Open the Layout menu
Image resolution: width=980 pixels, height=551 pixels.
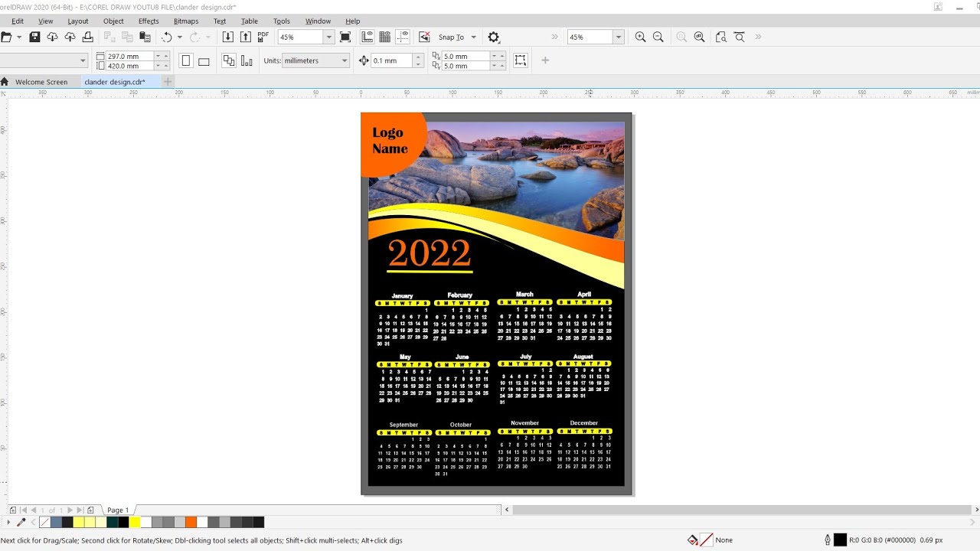click(x=78, y=21)
